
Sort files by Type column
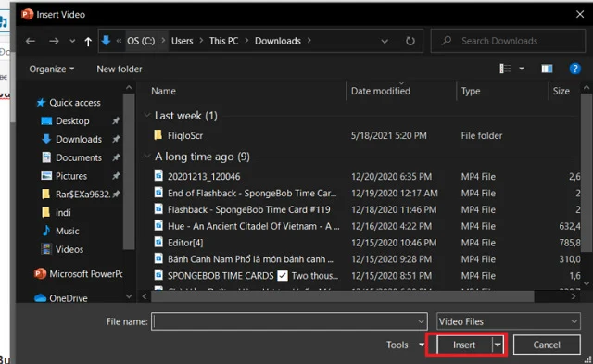(471, 91)
